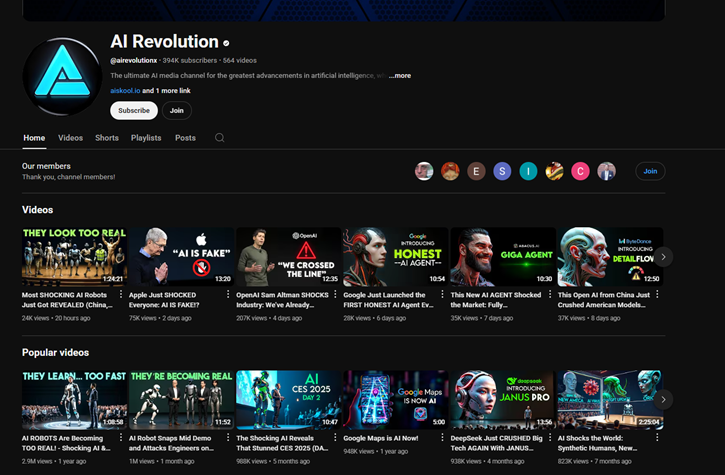Open 'OpenAI Sam Altman SHOCKS Industry' video title
This screenshot has width=725, height=475.
[283, 300]
